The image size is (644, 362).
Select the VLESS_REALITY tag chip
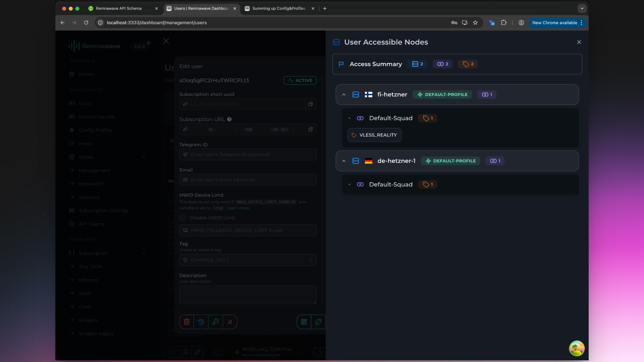pos(374,135)
